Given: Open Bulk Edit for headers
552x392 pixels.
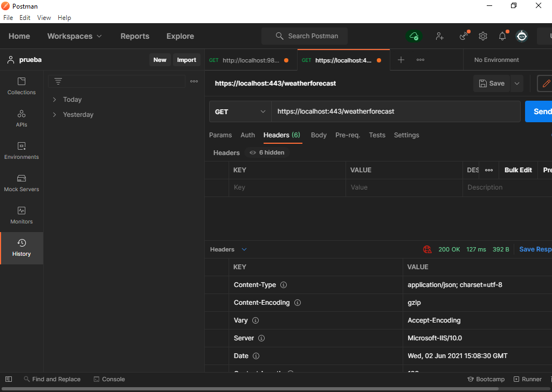Looking at the screenshot, I should (x=518, y=170).
